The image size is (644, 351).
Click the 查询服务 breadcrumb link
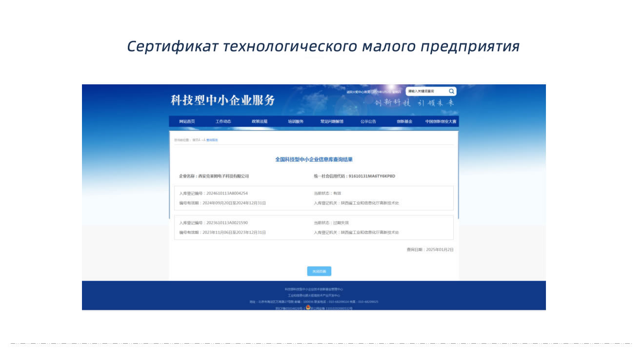pos(212,140)
